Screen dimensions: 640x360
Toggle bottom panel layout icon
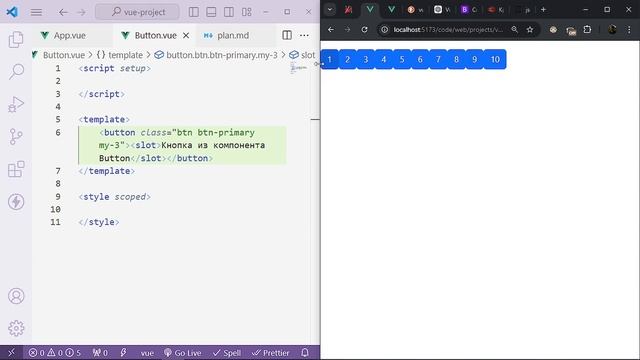point(211,12)
